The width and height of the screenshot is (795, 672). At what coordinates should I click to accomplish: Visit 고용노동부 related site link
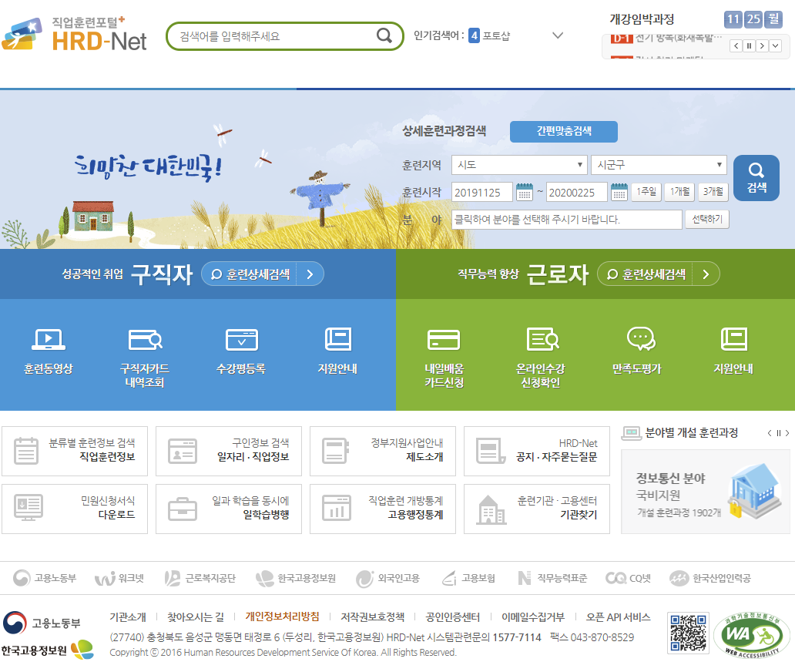click(45, 578)
